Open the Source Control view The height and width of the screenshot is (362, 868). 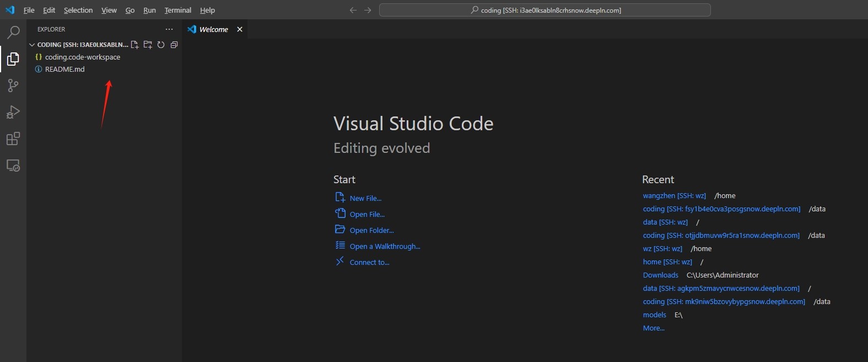click(13, 86)
